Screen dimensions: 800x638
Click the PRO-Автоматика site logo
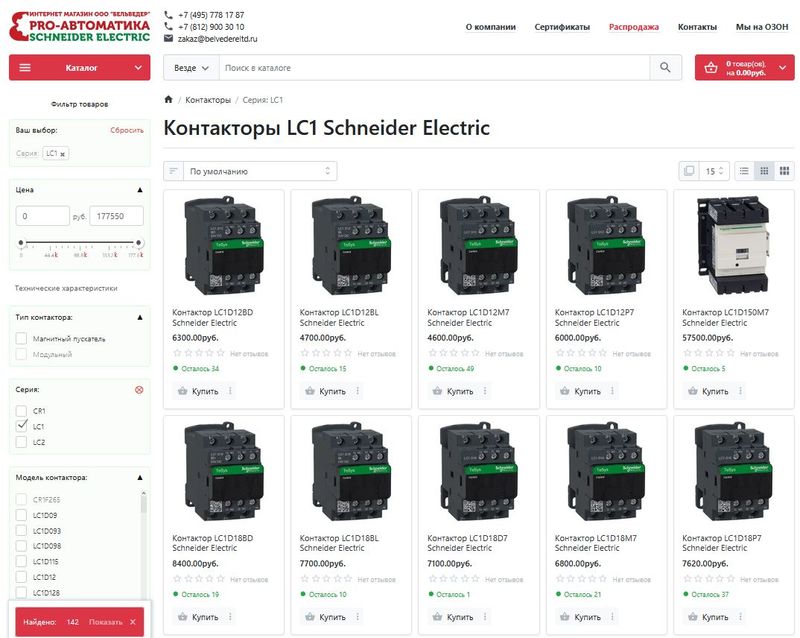click(80, 27)
